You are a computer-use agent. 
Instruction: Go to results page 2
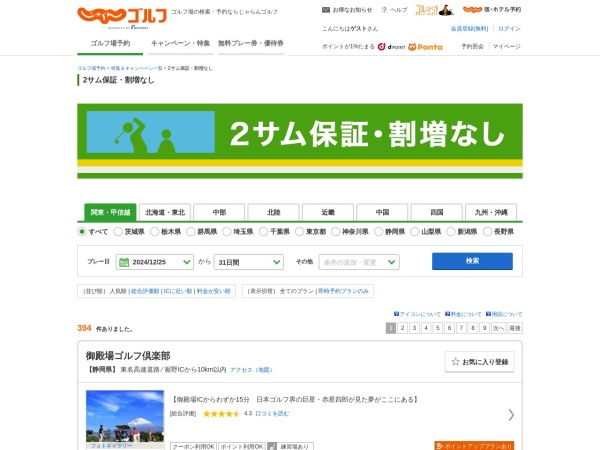(402, 328)
